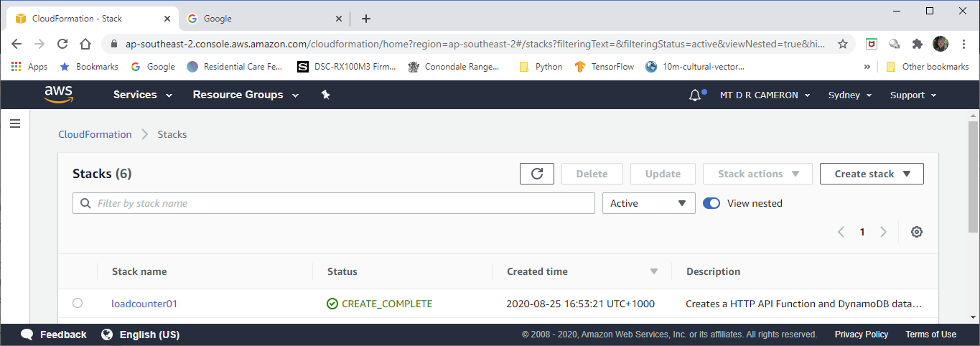980x346 pixels.
Task: Open the notifications bell
Action: coord(695,95)
